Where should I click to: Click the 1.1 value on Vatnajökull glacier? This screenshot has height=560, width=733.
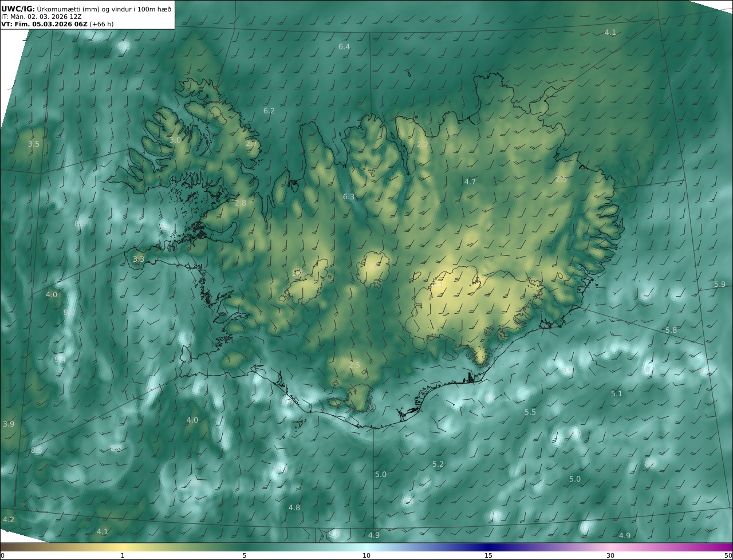[438, 284]
